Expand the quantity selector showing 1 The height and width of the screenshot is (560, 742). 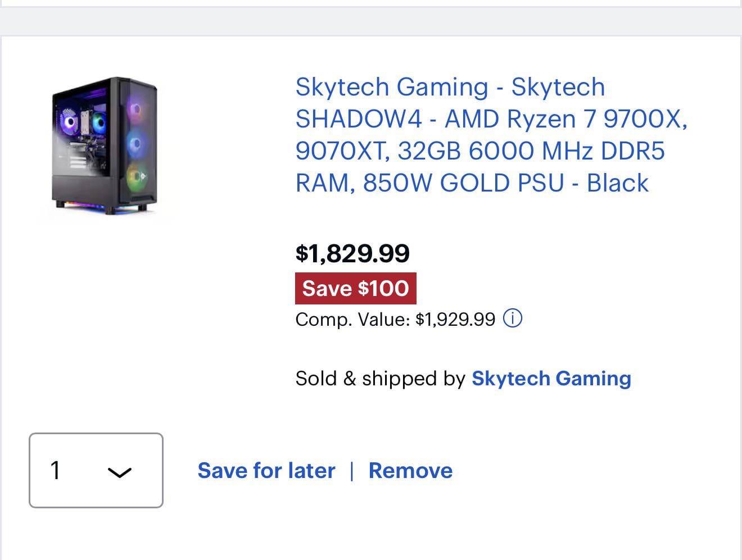click(96, 471)
